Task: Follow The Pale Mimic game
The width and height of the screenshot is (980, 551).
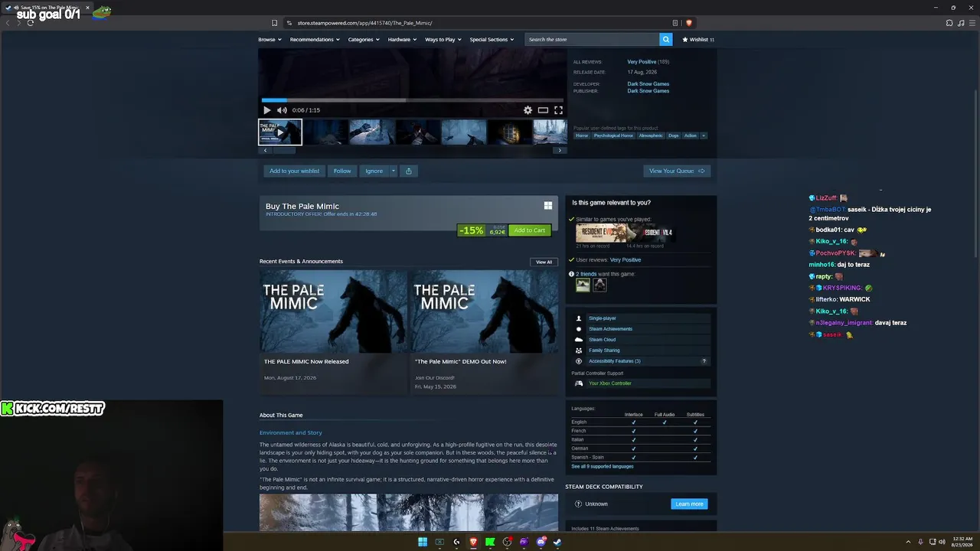Action: tap(342, 171)
